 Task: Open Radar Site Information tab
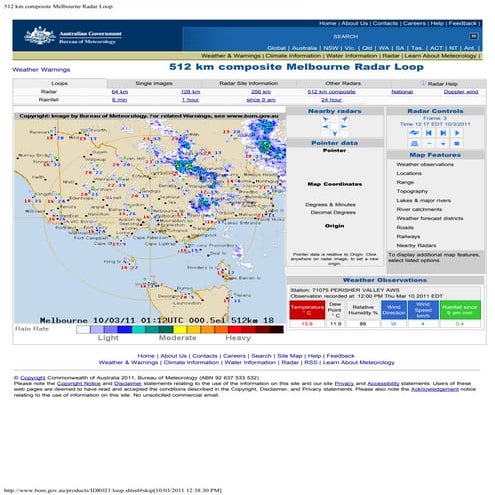point(249,83)
